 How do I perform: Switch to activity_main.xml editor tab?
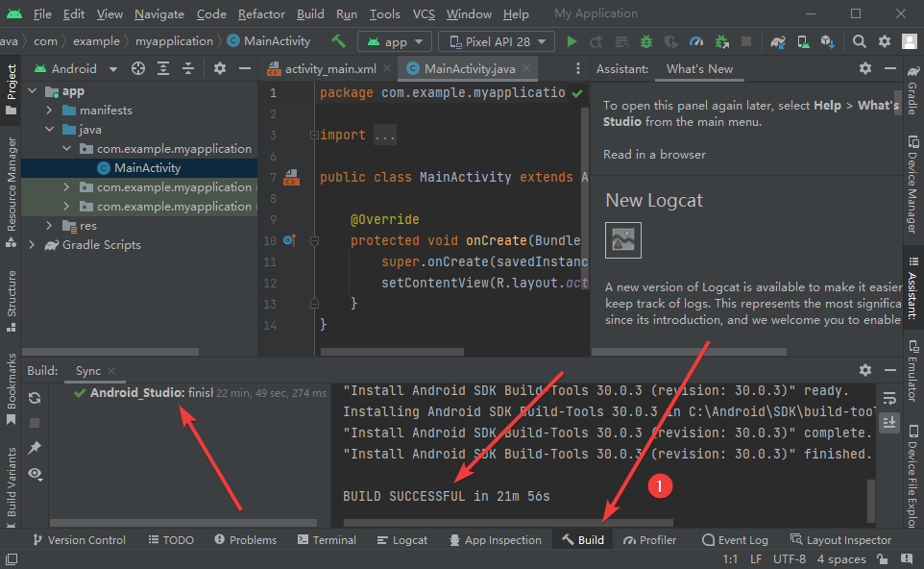click(330, 69)
